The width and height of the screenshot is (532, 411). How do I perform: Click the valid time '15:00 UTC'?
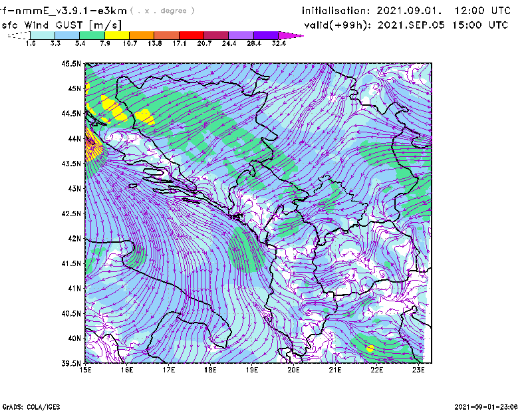click(480, 25)
